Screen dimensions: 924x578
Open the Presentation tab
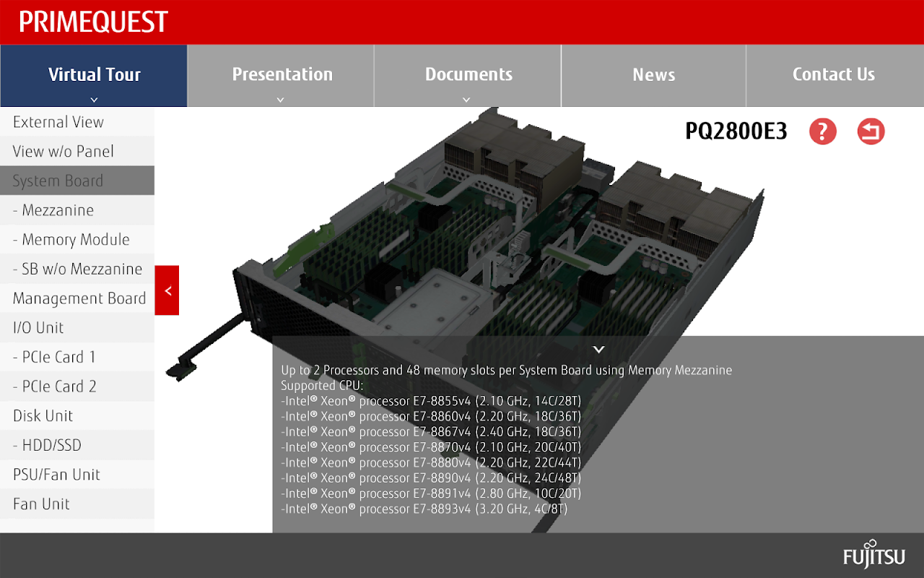281,76
